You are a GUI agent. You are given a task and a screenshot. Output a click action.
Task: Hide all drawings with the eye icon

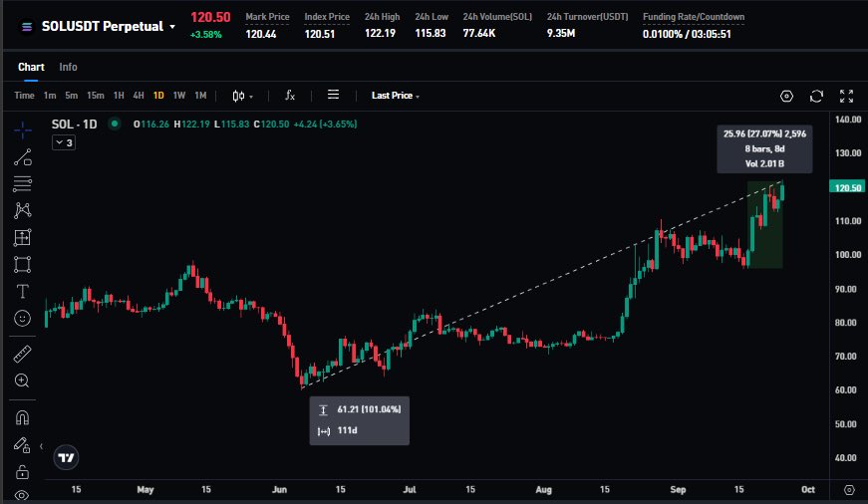[22, 495]
